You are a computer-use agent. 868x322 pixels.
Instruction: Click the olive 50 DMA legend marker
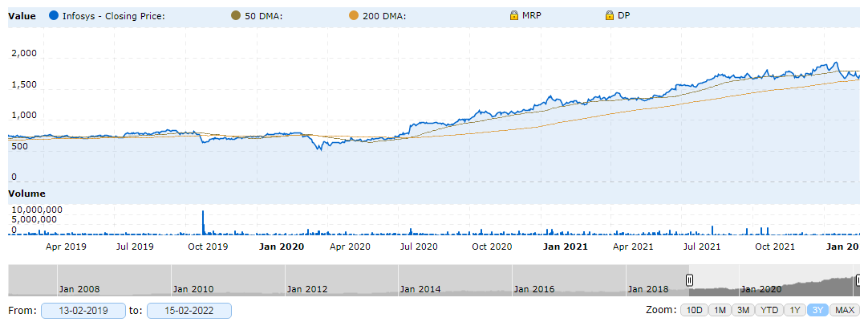tap(235, 15)
